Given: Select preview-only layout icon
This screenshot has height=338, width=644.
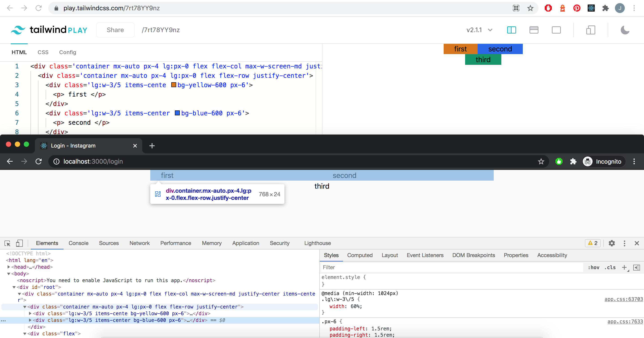Looking at the screenshot, I should [556, 30].
